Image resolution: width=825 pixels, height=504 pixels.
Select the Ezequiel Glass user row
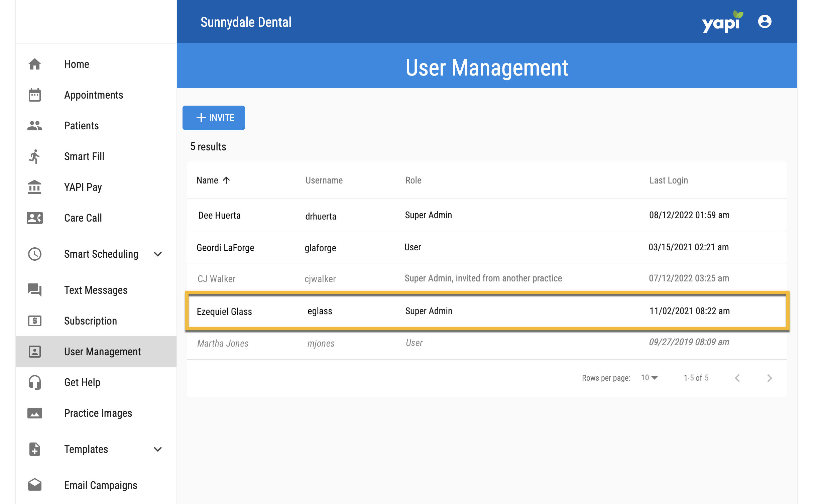[x=487, y=311]
